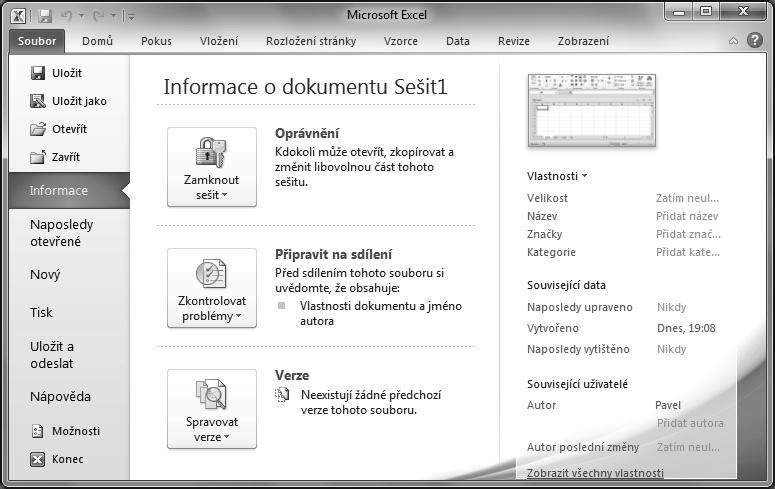The height and width of the screenshot is (489, 775).
Task: Expand the Vlastnosti properties dropdown
Action: coord(557,176)
